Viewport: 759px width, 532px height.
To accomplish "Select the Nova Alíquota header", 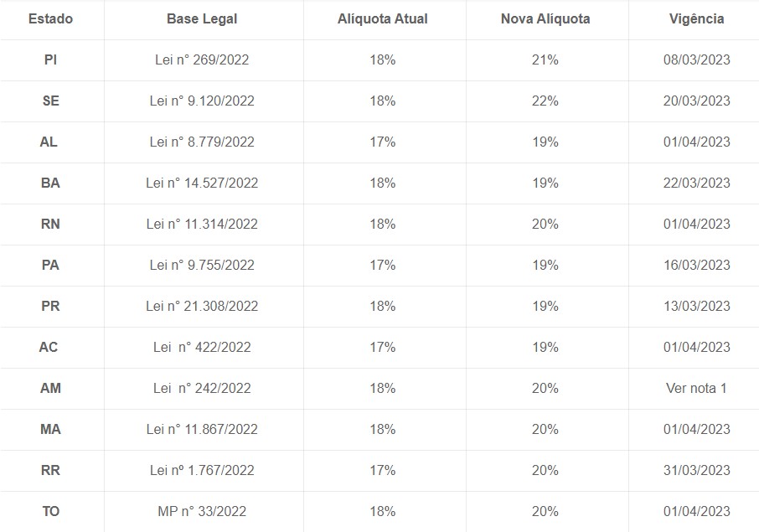I will [545, 19].
